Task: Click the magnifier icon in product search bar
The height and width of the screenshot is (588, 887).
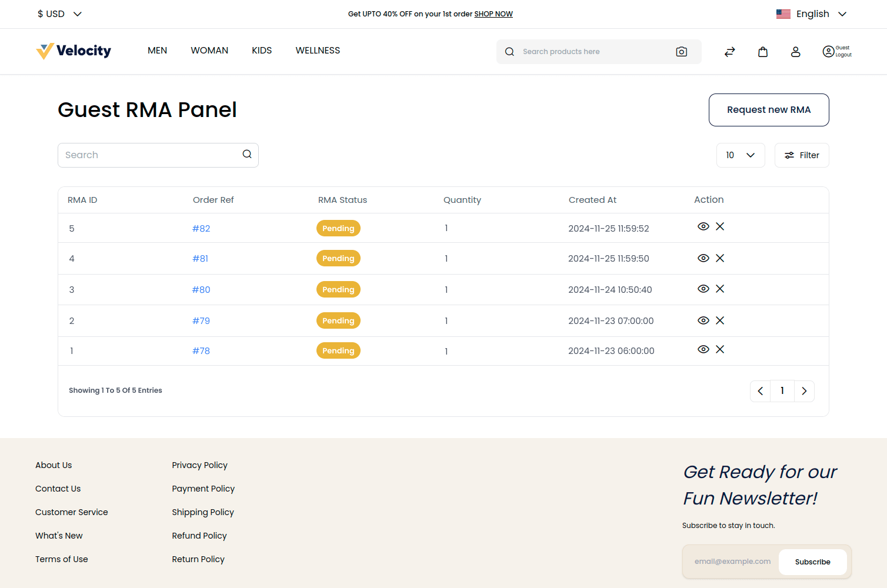Action: click(x=509, y=52)
